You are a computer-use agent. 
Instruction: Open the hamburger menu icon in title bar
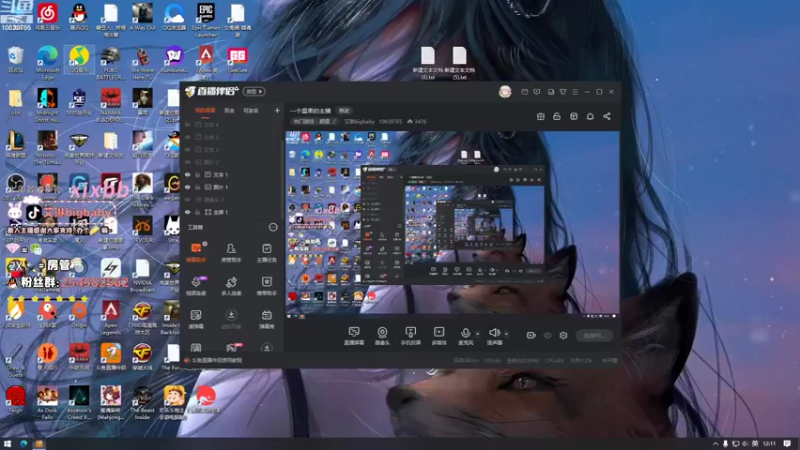coord(575,92)
